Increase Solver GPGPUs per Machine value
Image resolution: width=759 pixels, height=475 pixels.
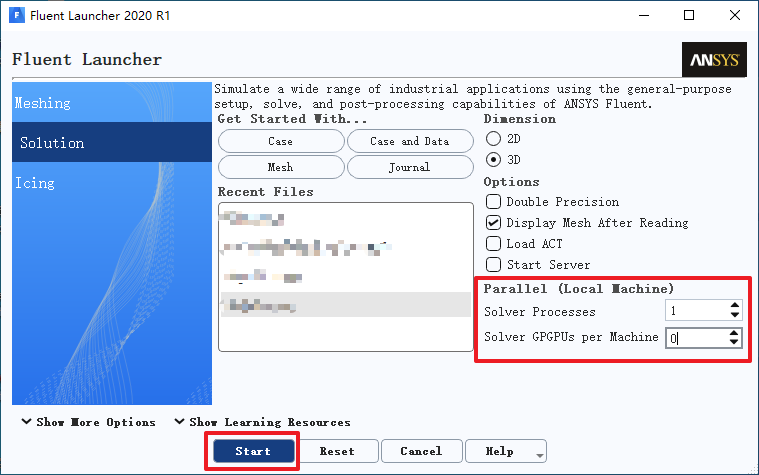[x=734, y=333]
